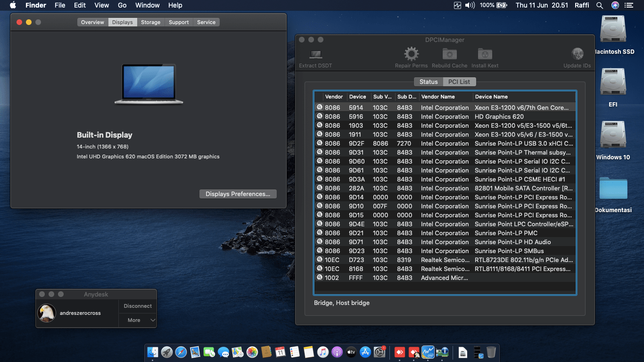Click Rebuild Cache in DPCIManager toolbar
This screenshot has width=644, height=362.
449,58
